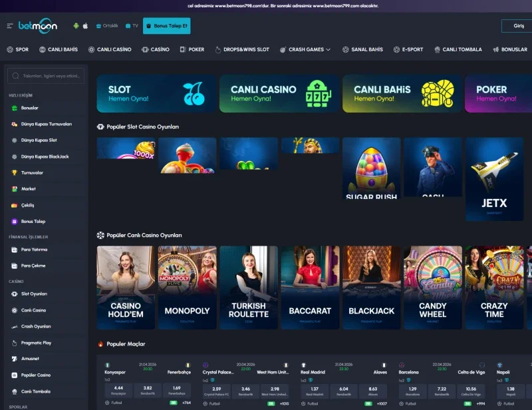Select the 2.59 Crystal Palace odds
This screenshot has width=532, height=410.
[x=217, y=391]
